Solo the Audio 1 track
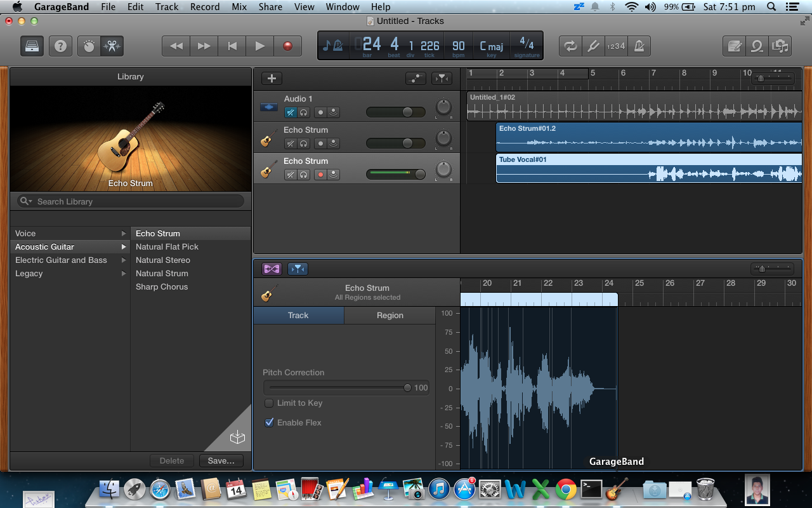 click(x=304, y=112)
